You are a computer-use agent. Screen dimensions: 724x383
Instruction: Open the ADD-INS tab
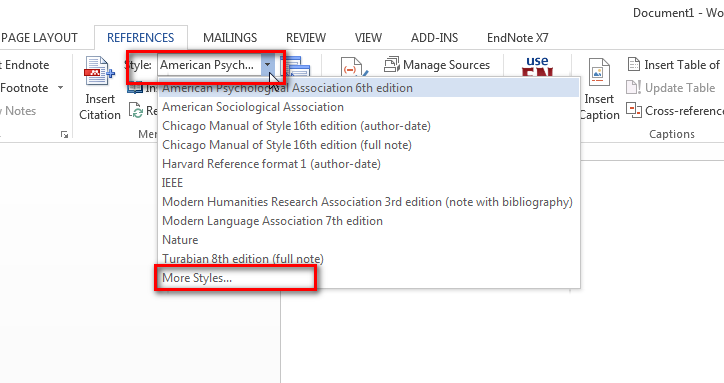tap(434, 37)
